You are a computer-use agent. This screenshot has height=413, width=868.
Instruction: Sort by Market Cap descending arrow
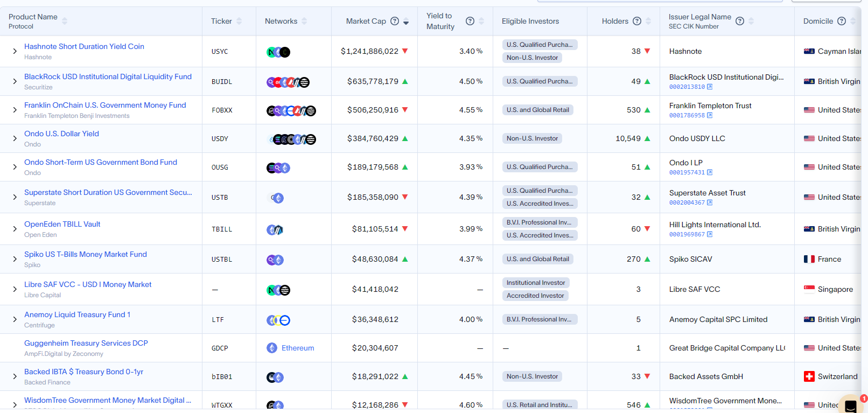tap(406, 22)
